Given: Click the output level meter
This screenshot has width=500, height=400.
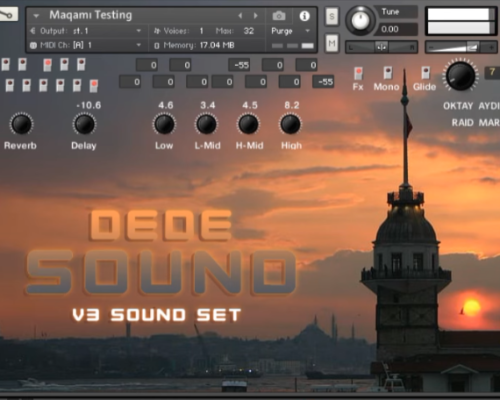Looking at the screenshot, I should point(461,21).
